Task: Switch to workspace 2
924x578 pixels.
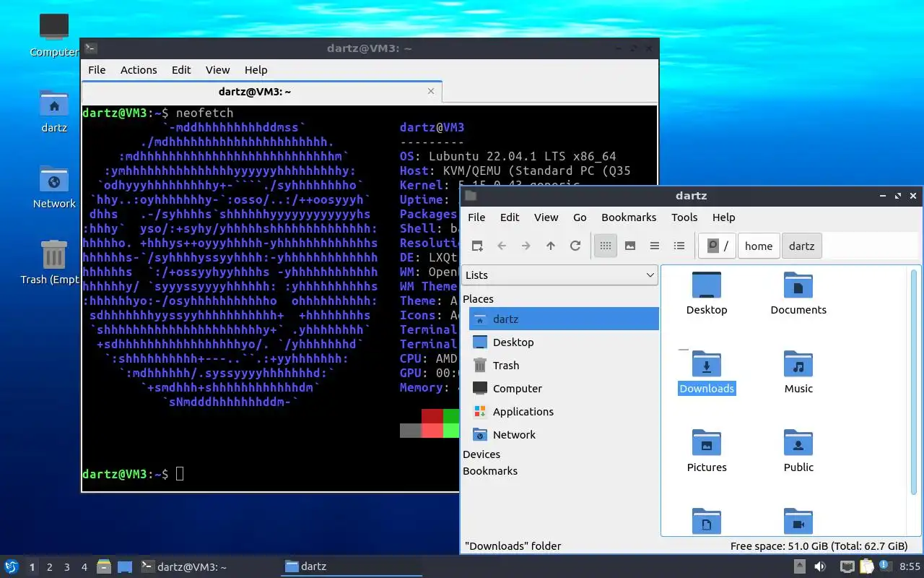Action: [50, 567]
